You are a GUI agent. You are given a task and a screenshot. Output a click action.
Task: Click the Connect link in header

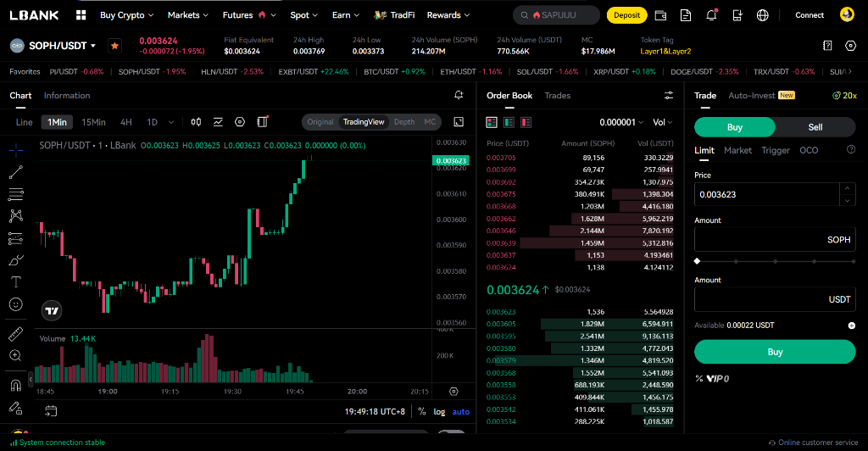810,15
